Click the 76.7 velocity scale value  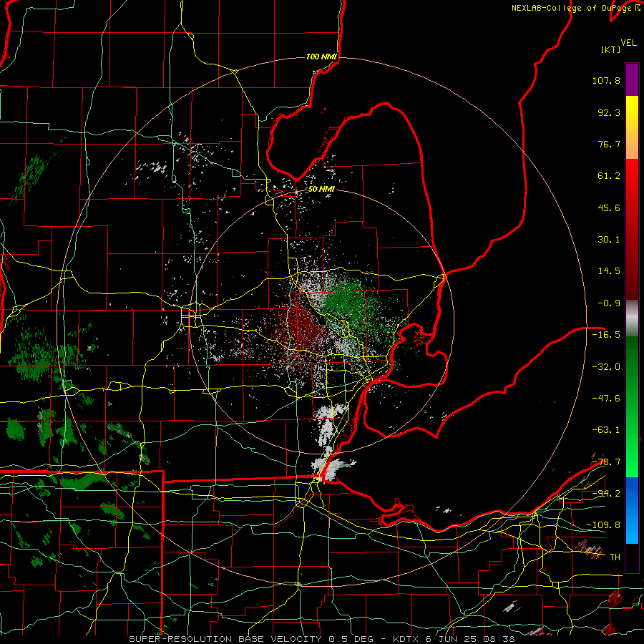(609, 144)
